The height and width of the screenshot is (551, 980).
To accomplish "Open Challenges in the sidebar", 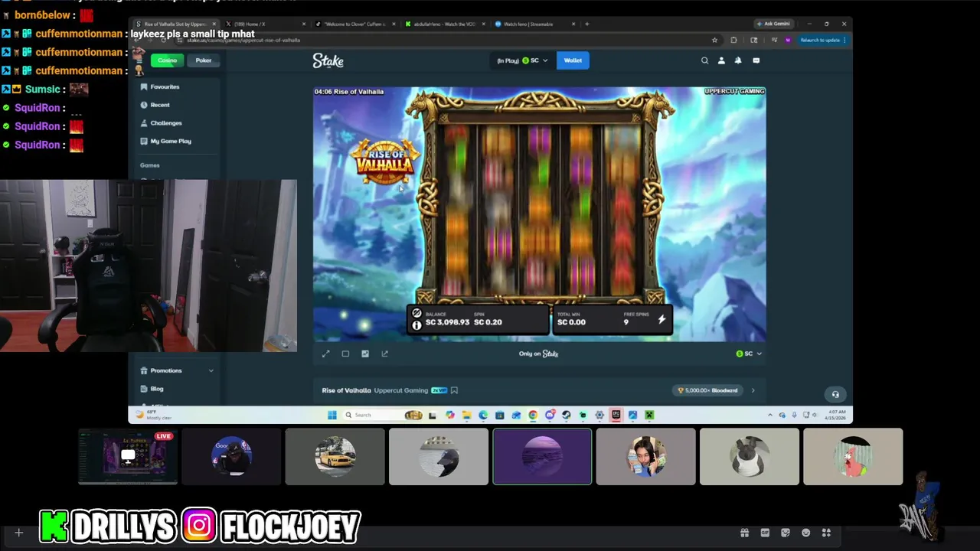I will (x=162, y=123).
